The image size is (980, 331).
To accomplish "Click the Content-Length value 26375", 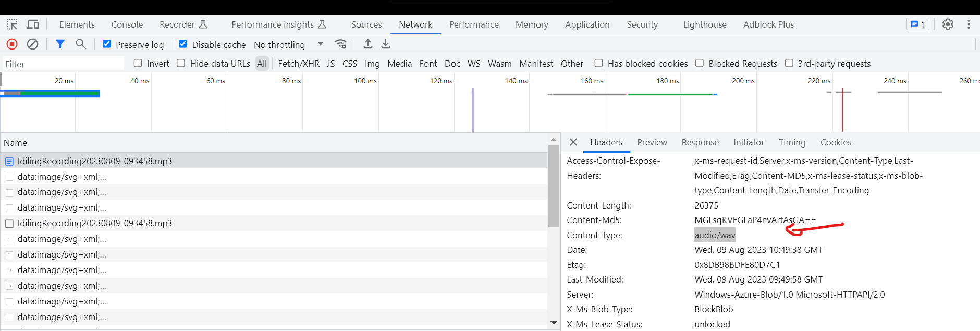I will [706, 205].
